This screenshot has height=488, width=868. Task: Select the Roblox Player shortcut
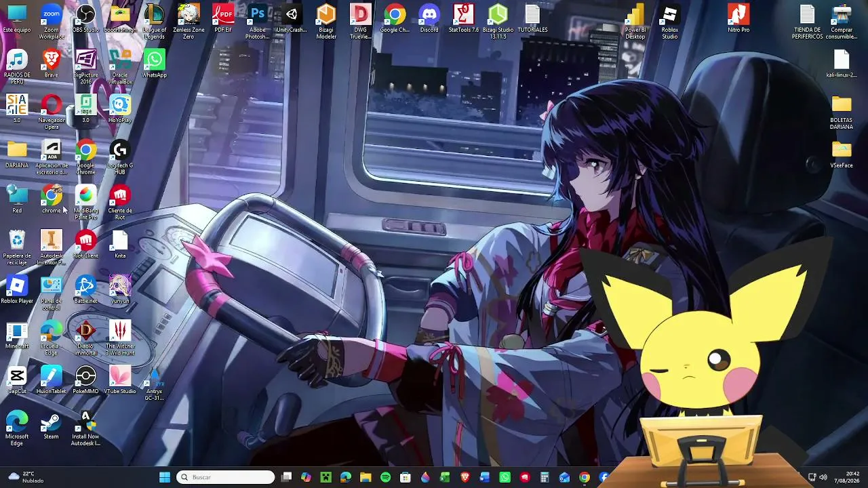click(x=17, y=290)
